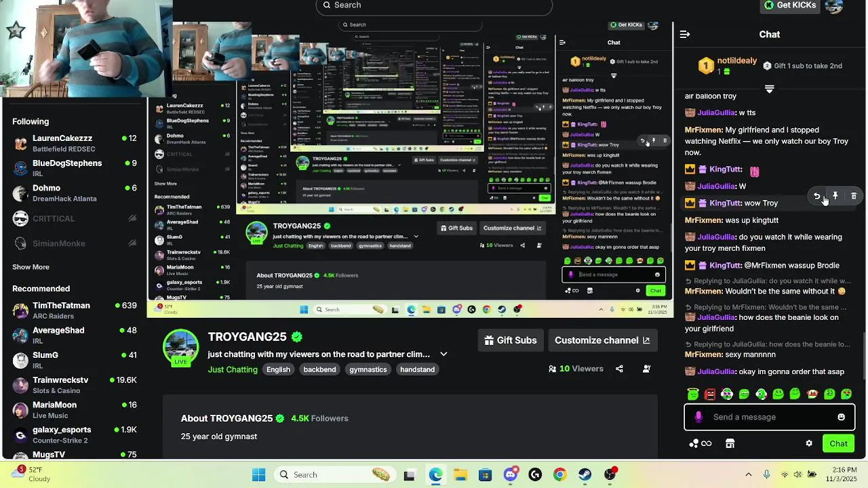The width and height of the screenshot is (868, 488).
Task: Open BlueDogStephens in the Following list
Action: pyautogui.click(x=75, y=168)
